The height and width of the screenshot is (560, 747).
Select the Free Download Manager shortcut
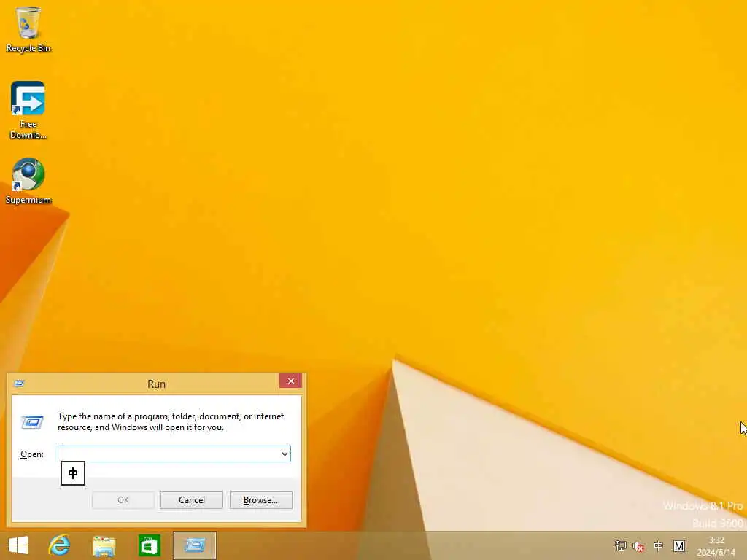click(x=28, y=109)
